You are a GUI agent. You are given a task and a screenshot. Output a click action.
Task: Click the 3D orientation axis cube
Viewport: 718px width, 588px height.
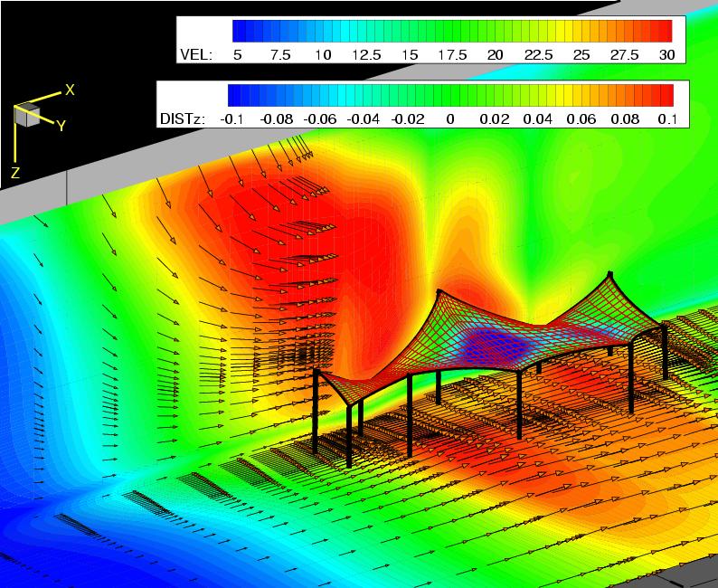pyautogui.click(x=27, y=115)
